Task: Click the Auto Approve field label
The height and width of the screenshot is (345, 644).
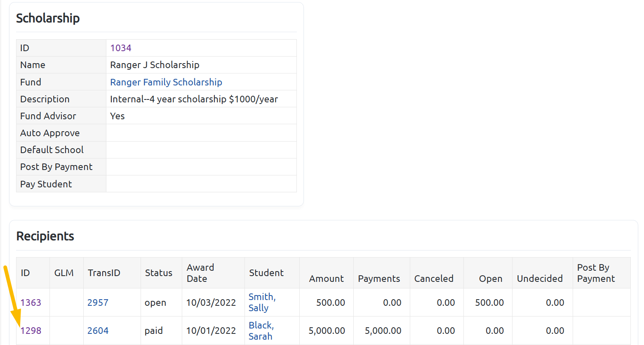Action: click(x=50, y=133)
